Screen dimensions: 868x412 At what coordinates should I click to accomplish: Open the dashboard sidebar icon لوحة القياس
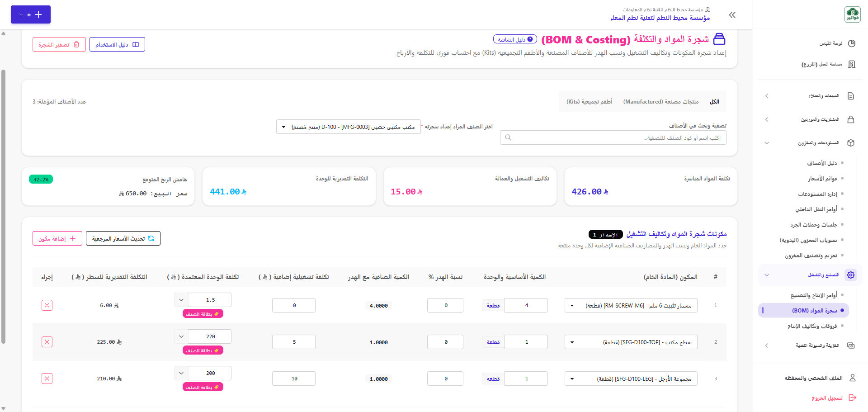click(x=852, y=43)
